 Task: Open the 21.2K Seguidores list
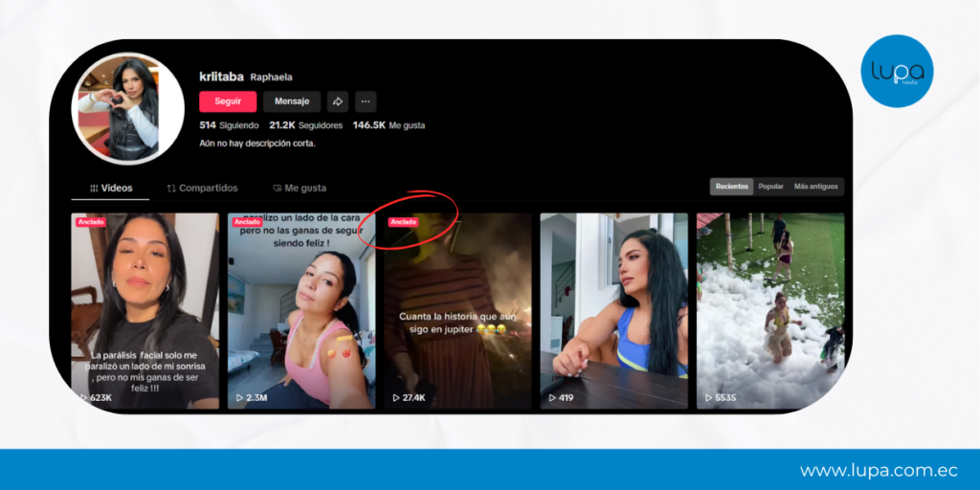305,125
